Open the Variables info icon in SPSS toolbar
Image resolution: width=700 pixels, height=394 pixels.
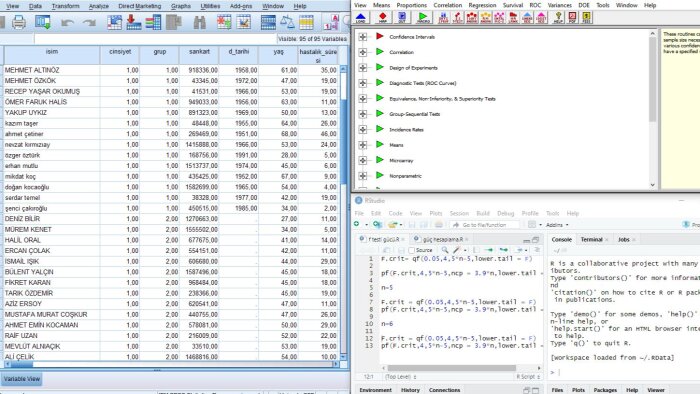click(154, 22)
